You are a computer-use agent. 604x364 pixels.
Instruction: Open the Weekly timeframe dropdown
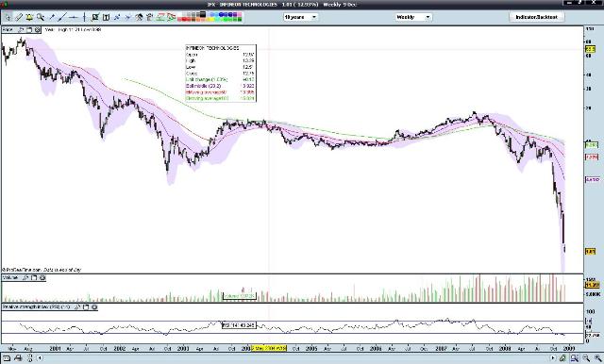(x=413, y=17)
